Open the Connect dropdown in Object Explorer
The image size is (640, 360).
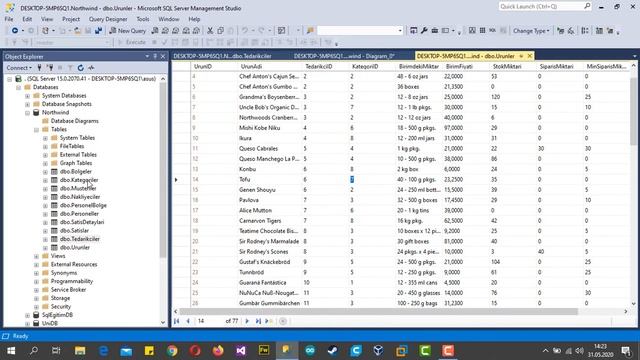(19, 68)
